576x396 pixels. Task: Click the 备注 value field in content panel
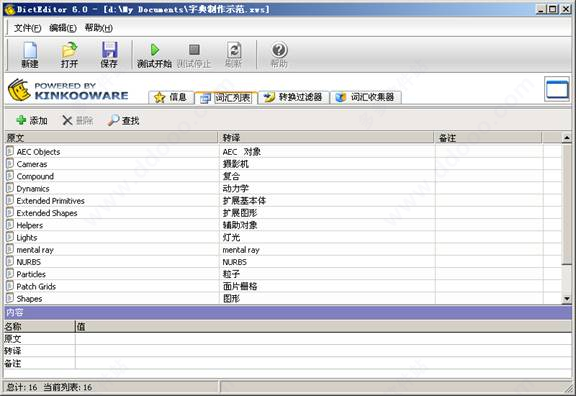[x=323, y=363]
